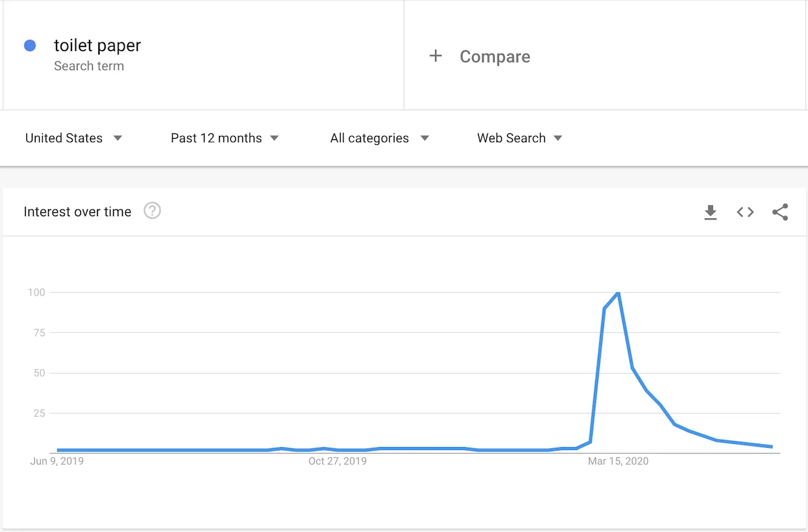Download the interest data as CSV
Screen dimensions: 808x532
coord(710,212)
